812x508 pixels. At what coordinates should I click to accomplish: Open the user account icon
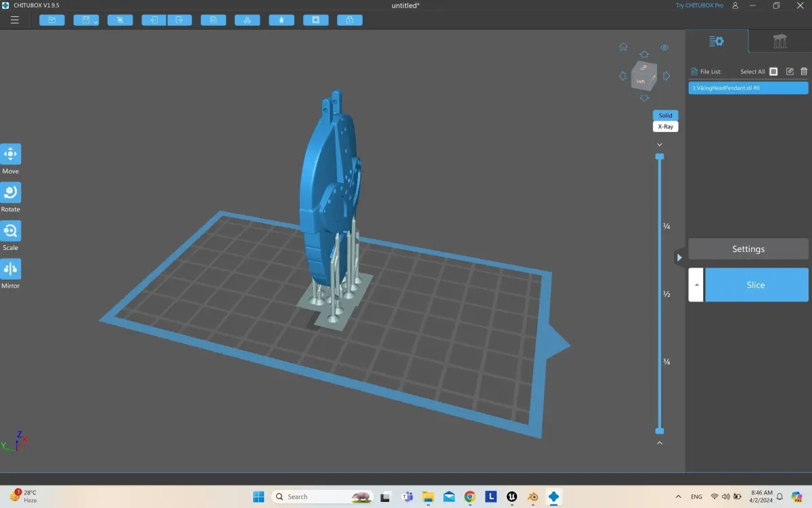tap(736, 5)
